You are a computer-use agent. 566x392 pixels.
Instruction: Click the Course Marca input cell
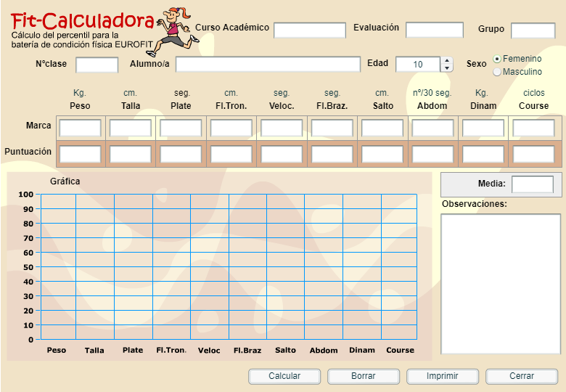tap(533, 128)
